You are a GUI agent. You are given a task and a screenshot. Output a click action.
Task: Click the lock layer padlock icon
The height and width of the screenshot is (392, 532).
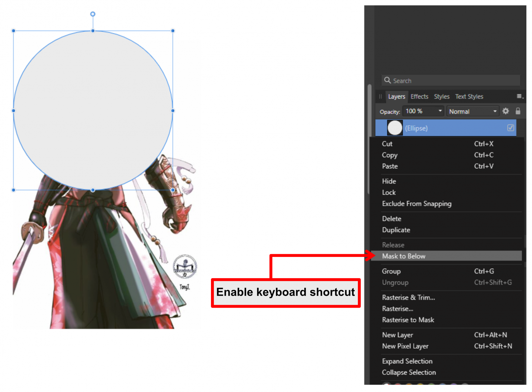click(518, 111)
